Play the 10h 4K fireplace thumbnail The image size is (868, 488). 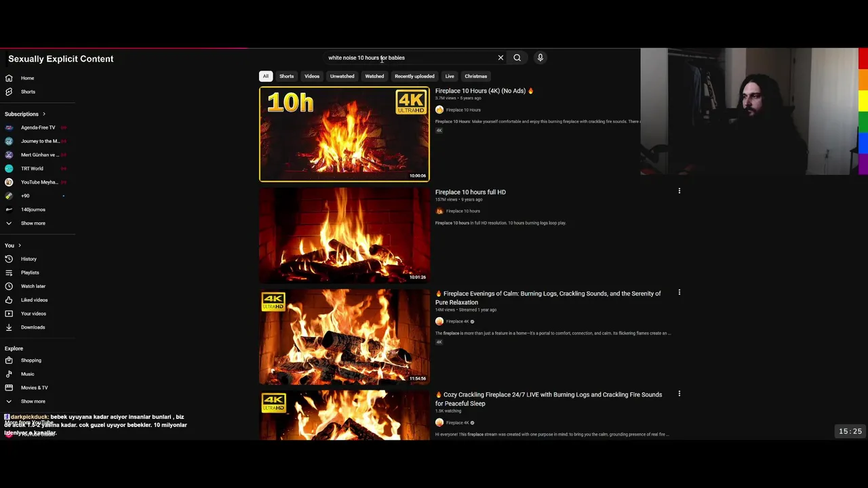(344, 134)
